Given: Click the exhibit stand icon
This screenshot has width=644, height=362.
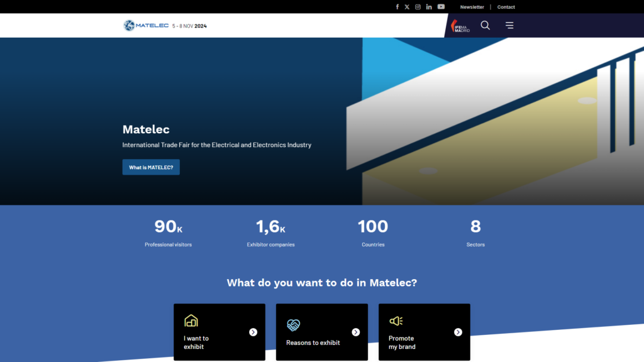Looking at the screenshot, I should pyautogui.click(x=191, y=321).
